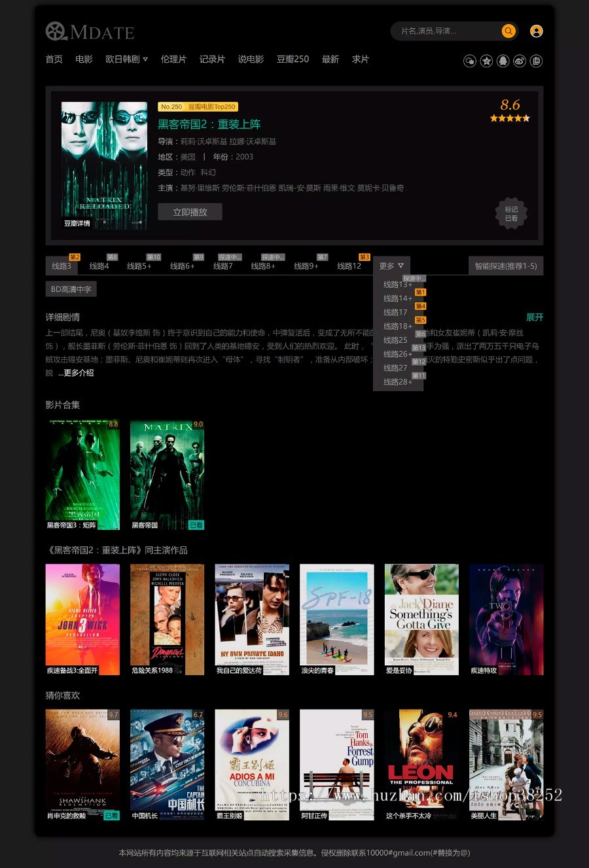Click 智能探速(推荐1-5) button
589x868 pixels.
pos(506,266)
